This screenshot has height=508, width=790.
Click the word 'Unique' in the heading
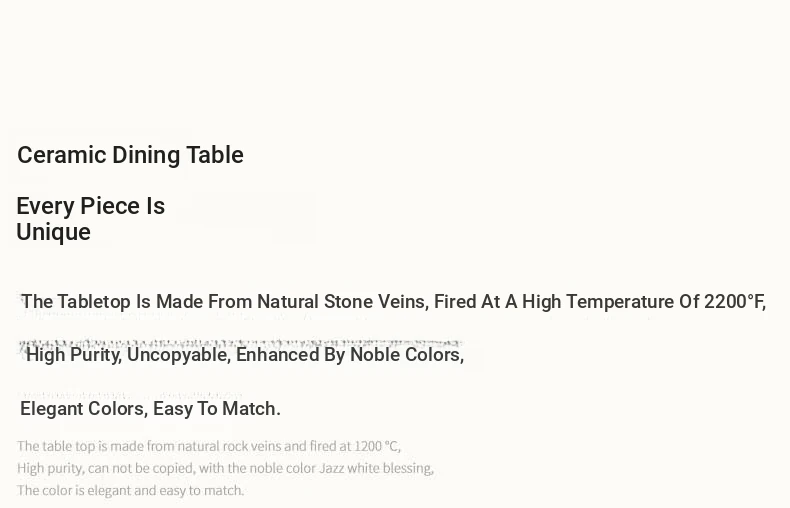coord(53,232)
